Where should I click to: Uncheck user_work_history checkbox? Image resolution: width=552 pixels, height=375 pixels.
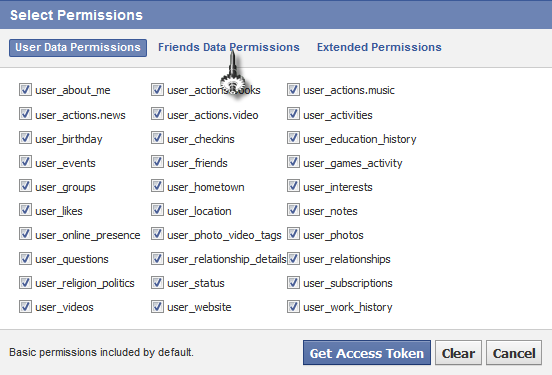point(293,306)
